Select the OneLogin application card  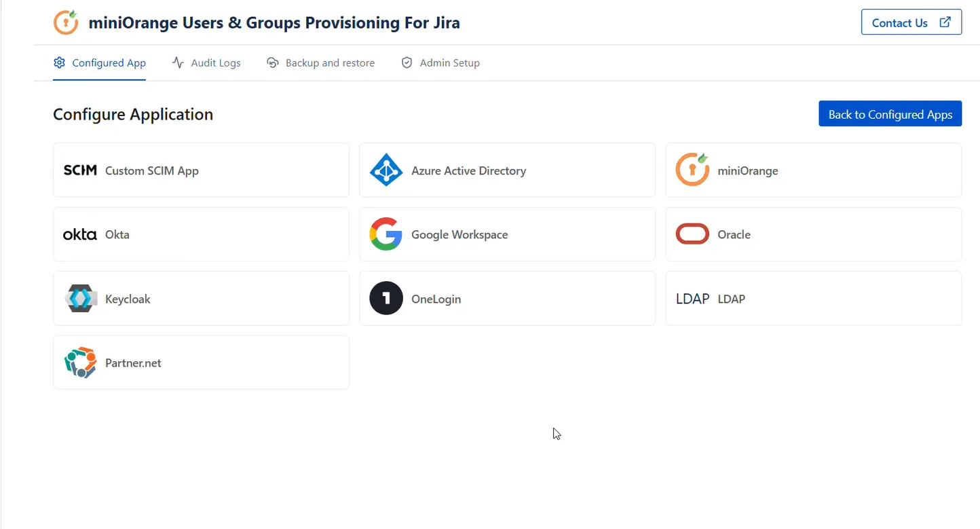point(507,299)
